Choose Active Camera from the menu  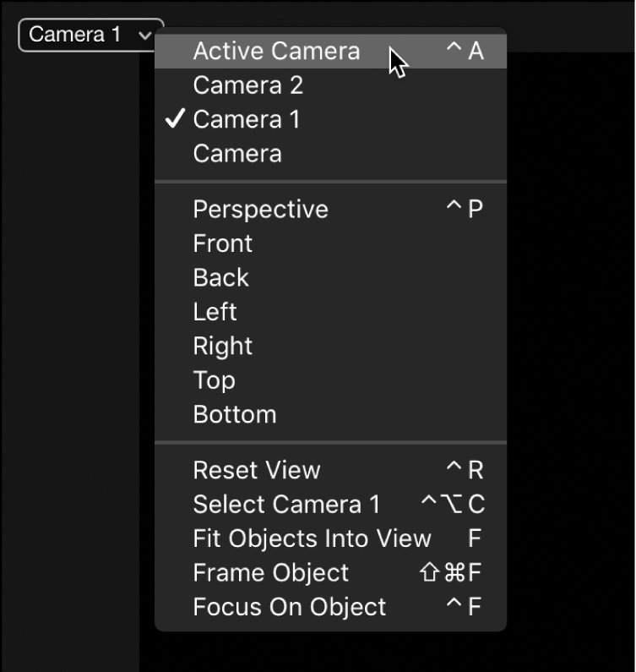(276, 52)
